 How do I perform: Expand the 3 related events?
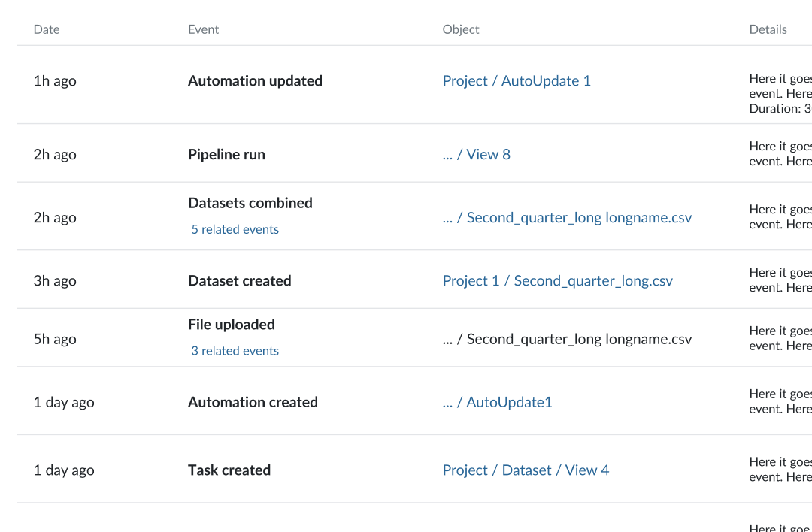tap(235, 351)
